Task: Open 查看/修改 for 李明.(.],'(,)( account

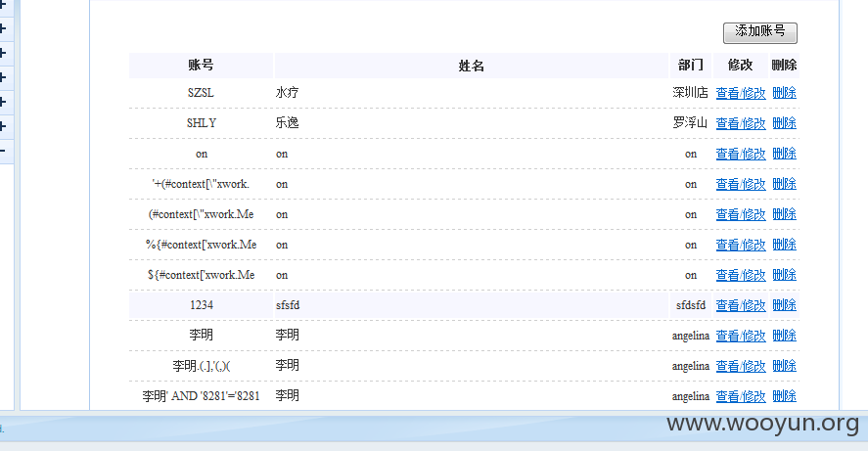Action: tap(741, 366)
